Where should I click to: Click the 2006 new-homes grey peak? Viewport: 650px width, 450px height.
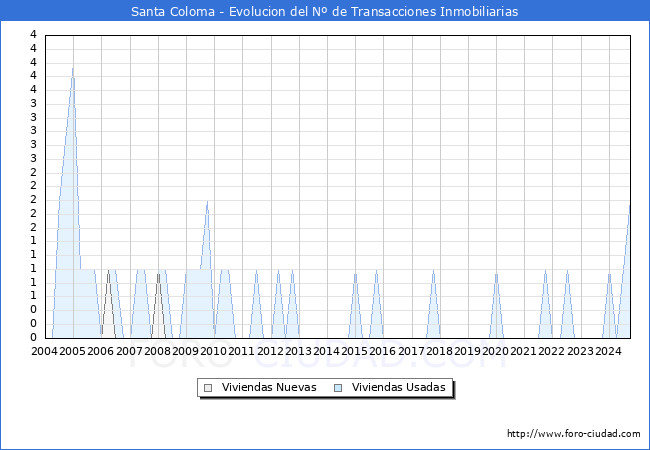[x=109, y=271]
